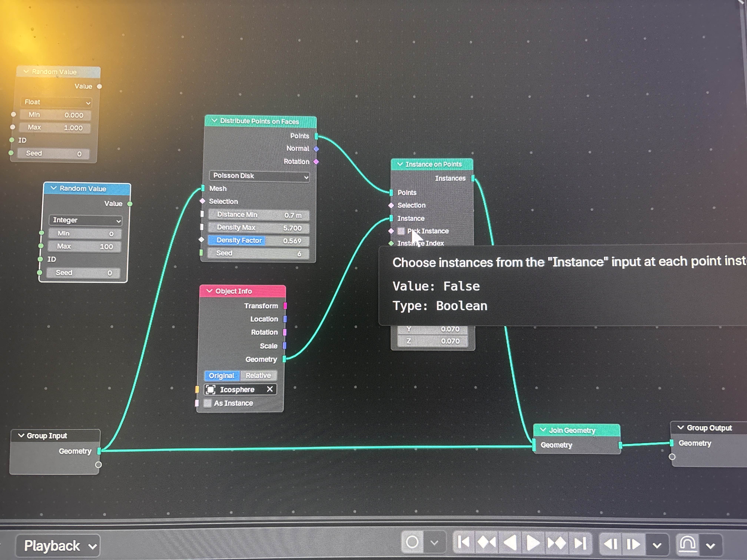Adjust the Density Factor slider
Image resolution: width=747 pixels, height=560 pixels.
coord(259,241)
